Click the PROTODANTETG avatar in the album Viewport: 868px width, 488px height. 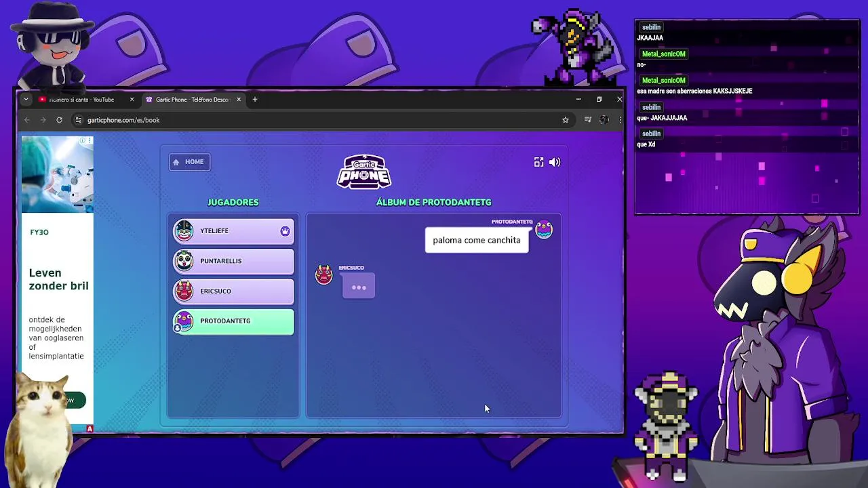(544, 230)
